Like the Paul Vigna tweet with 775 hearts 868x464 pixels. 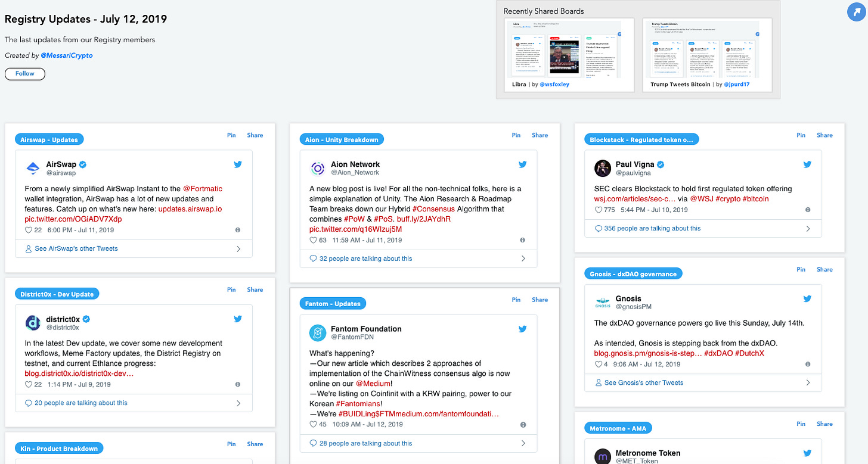pyautogui.click(x=599, y=210)
